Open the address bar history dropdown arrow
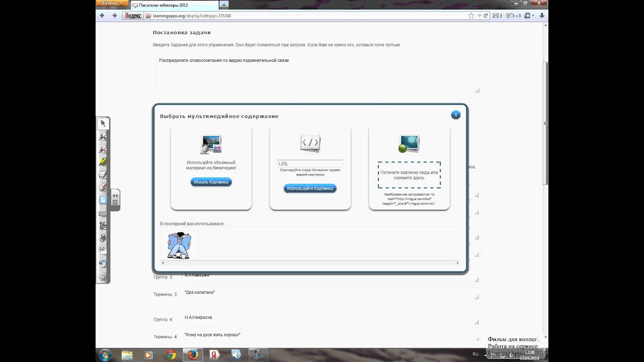This screenshot has height=362, width=644. click(479, 16)
